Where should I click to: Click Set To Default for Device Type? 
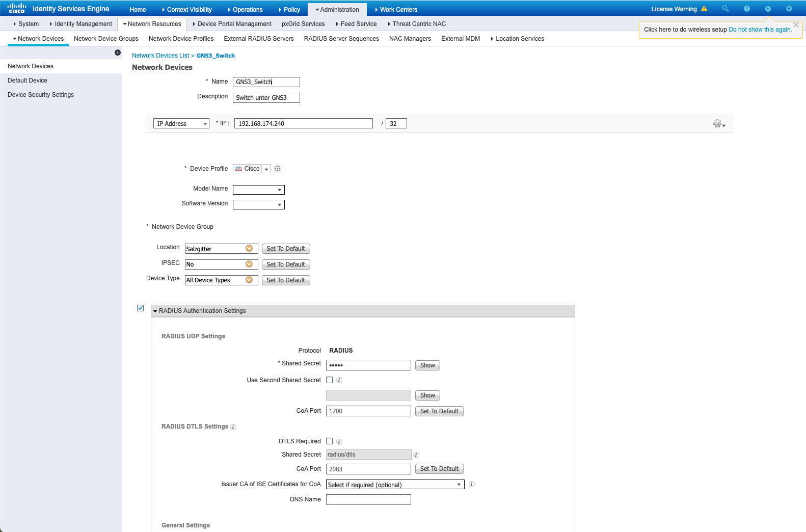(x=286, y=280)
